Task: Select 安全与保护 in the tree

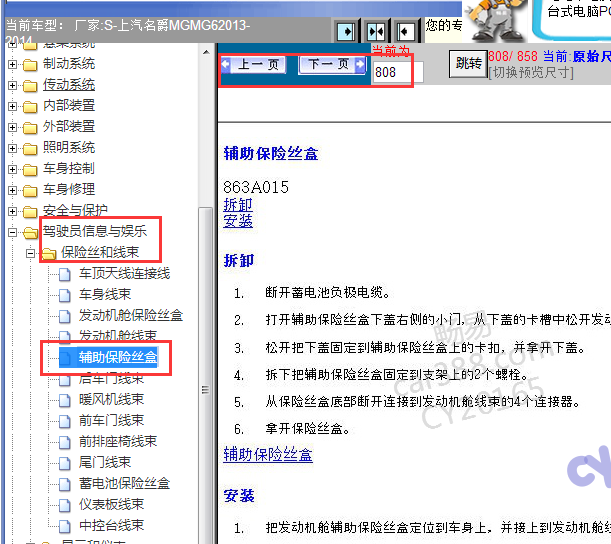Action: click(75, 210)
